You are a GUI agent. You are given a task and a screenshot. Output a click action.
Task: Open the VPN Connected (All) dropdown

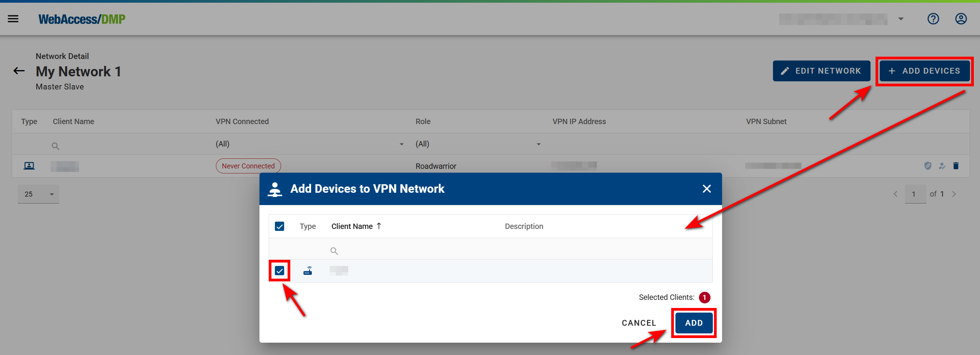pyautogui.click(x=401, y=144)
